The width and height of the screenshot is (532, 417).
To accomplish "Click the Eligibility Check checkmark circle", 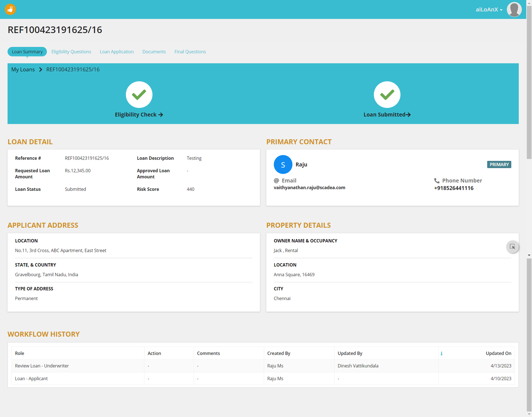I will tap(139, 95).
